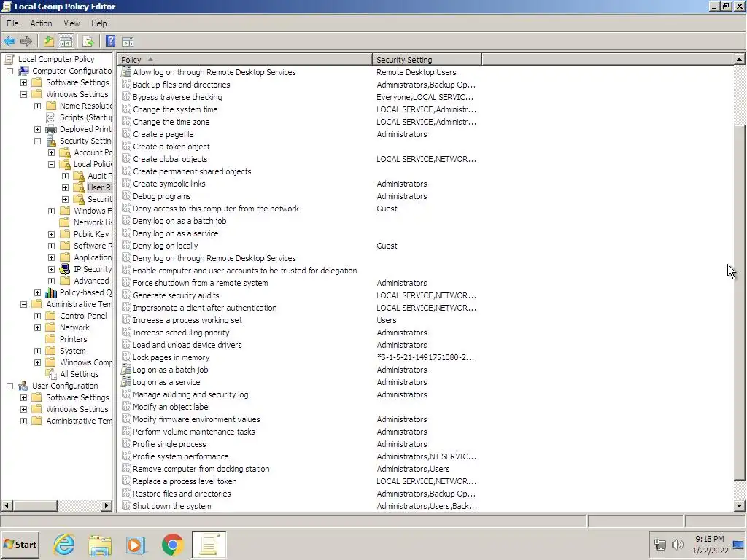Click icon beside Allow log on through Remote Desktop Services
Screen dimensions: 747x560
125,72
